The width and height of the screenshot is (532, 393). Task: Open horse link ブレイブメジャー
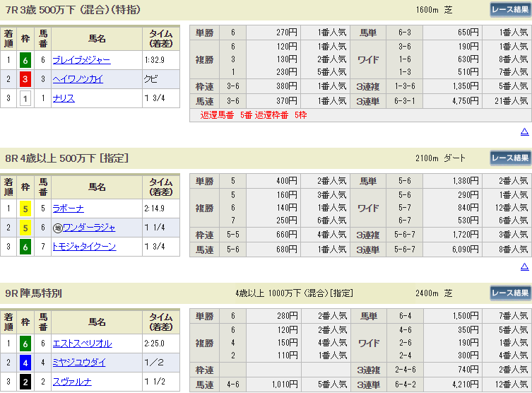pos(81,60)
